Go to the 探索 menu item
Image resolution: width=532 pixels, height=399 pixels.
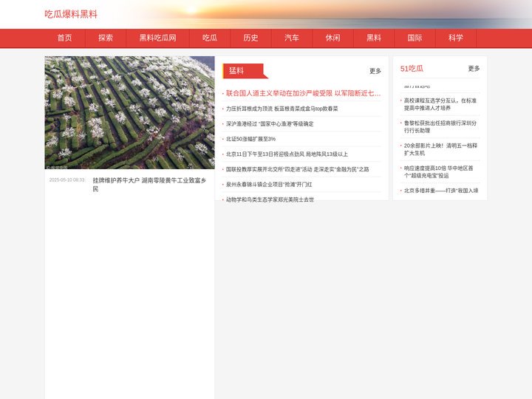click(x=106, y=38)
